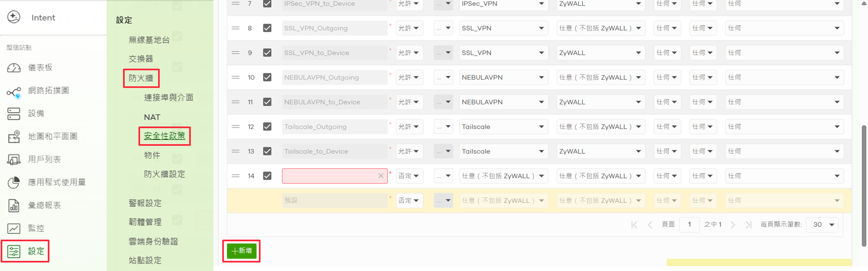
Task: Grab the drag handle of rule 9
Action: click(x=236, y=53)
